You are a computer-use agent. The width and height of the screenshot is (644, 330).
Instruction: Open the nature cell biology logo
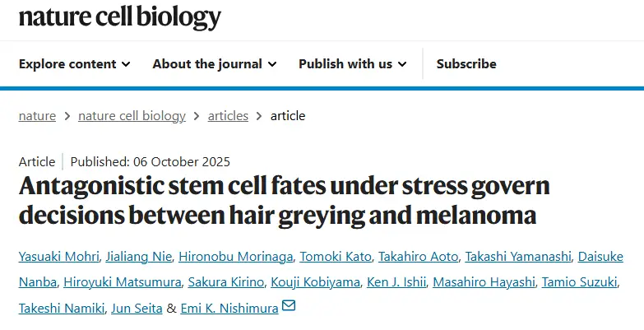120,18
